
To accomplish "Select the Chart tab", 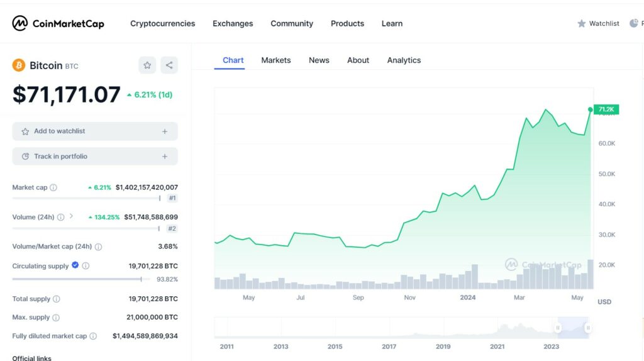I will pyautogui.click(x=233, y=60).
